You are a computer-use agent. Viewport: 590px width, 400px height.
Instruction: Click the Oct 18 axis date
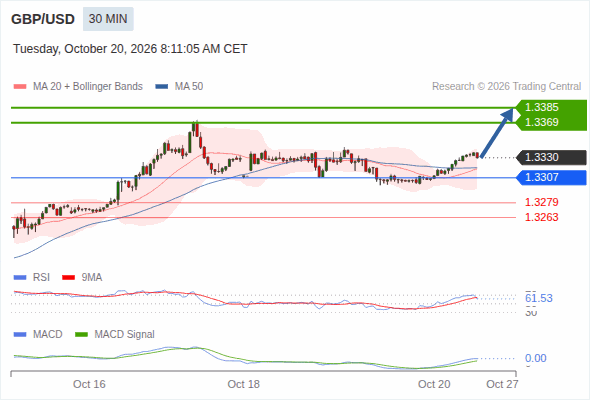pos(243,384)
